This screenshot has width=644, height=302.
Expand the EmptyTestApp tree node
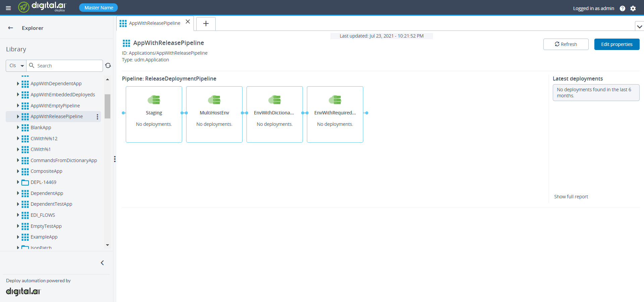point(18,226)
